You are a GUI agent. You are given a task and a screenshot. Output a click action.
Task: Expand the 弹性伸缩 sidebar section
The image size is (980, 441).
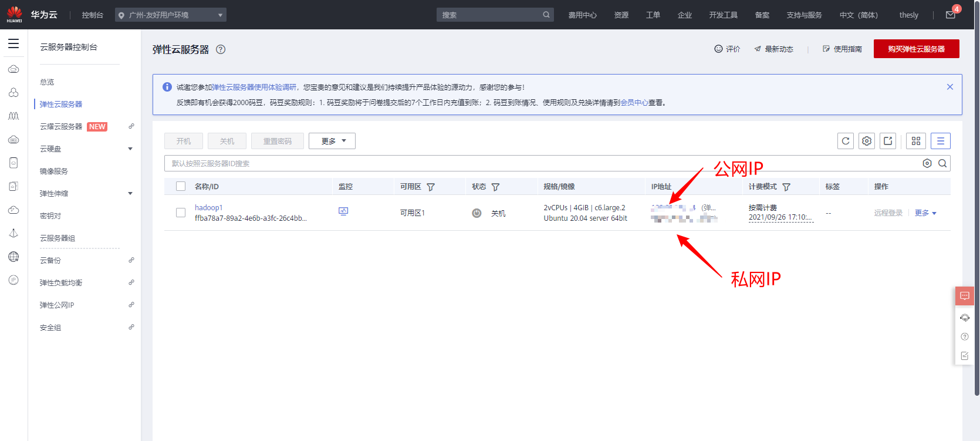coord(130,193)
